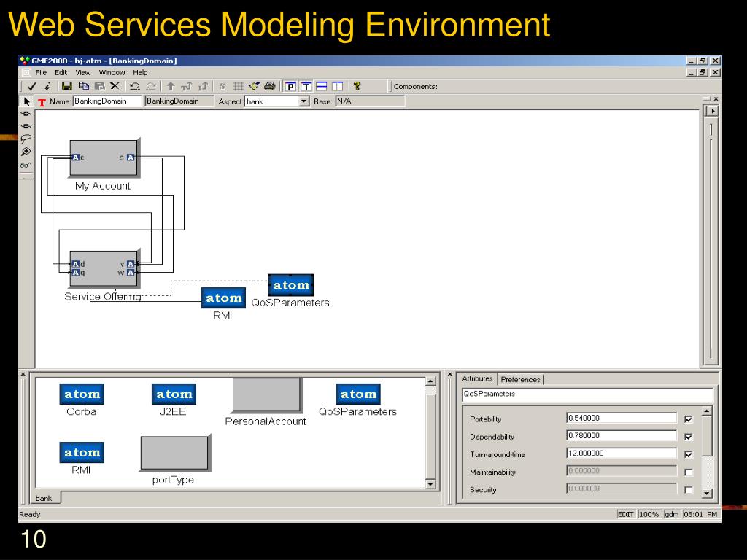Open the Aspect dropdown showing bank
Image resolution: width=747 pixels, height=560 pixels.
tap(304, 101)
